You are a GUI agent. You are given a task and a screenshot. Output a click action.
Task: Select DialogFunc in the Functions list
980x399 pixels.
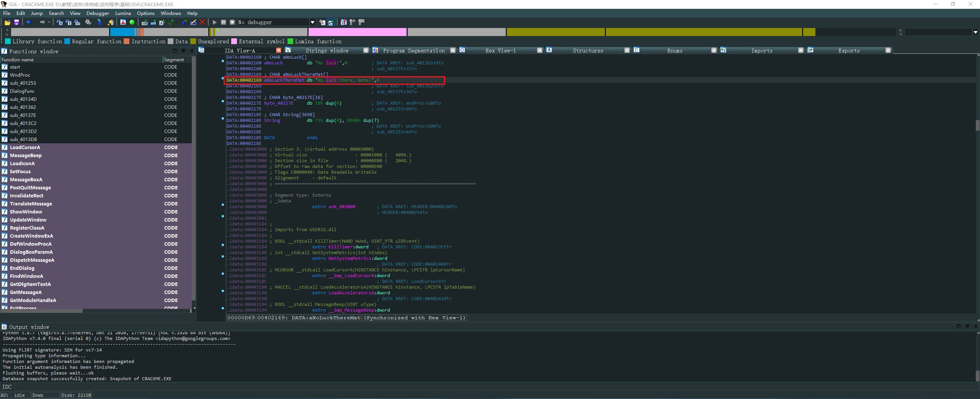pos(22,91)
